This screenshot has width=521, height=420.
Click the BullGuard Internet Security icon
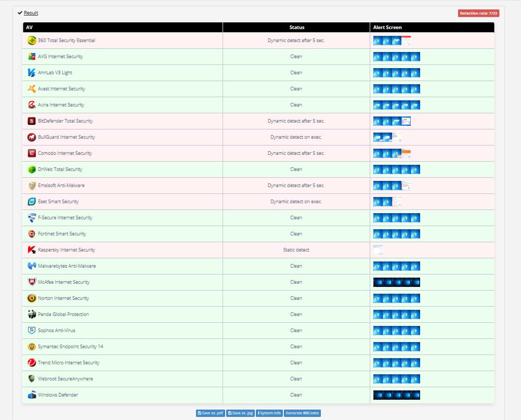[32, 137]
